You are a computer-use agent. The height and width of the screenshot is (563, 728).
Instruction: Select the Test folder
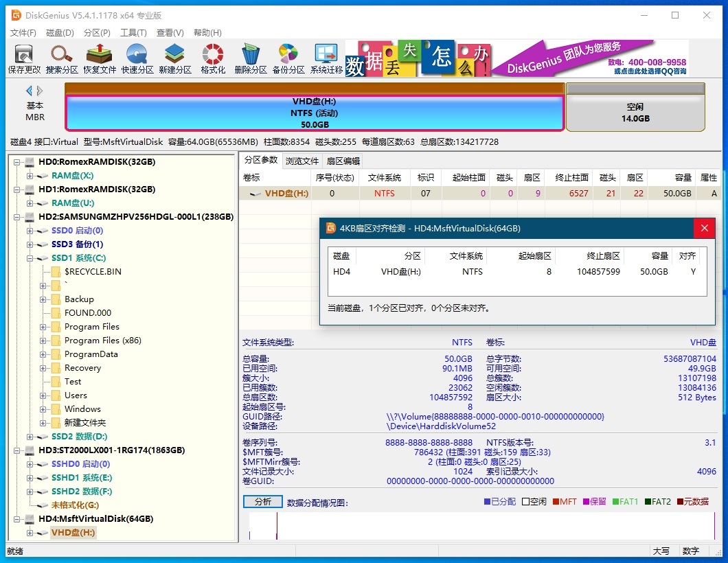(x=73, y=382)
